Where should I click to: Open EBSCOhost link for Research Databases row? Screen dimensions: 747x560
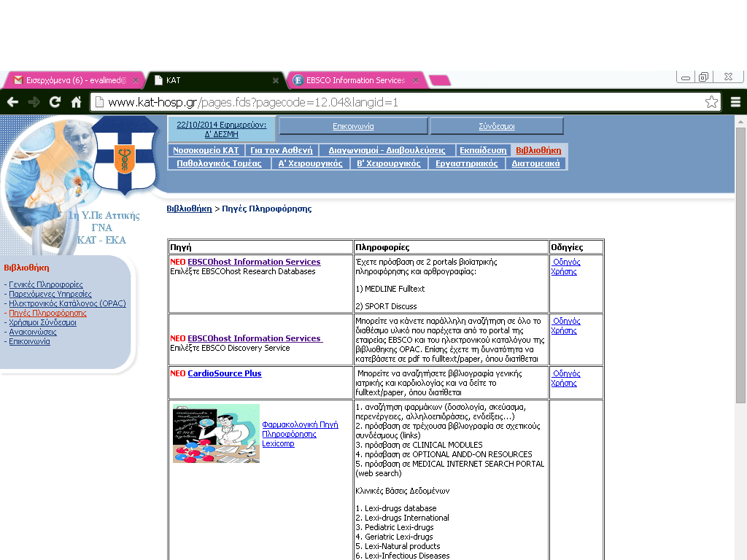click(x=254, y=262)
